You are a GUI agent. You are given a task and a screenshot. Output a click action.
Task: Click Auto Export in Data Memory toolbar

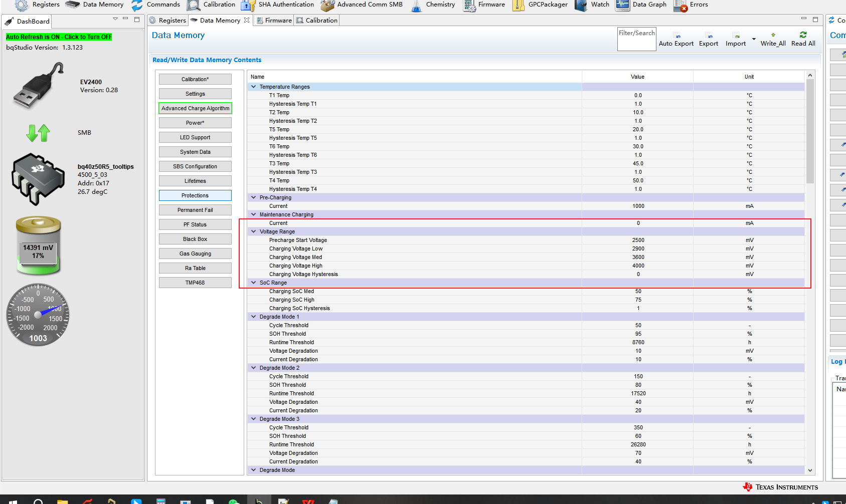(x=676, y=40)
